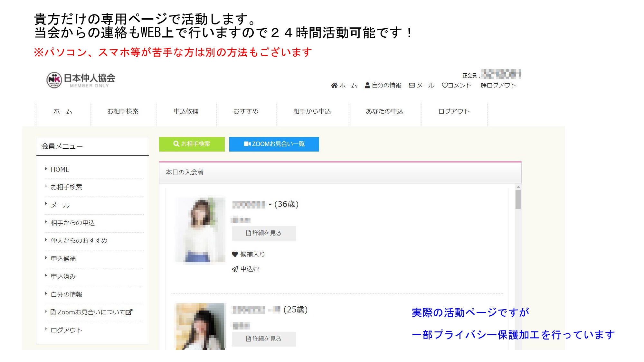Click PDF icon beside Zoomお見合いについて
The image size is (644, 362).
pyautogui.click(x=53, y=312)
